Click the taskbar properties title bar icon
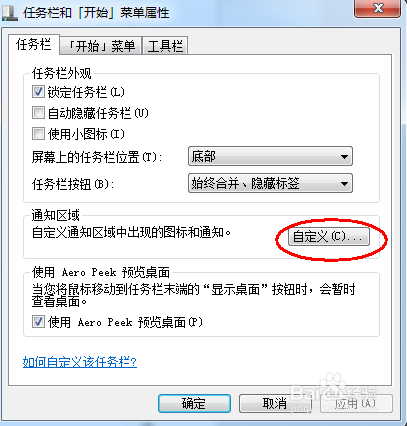Image resolution: width=407 pixels, height=426 pixels. click(x=9, y=13)
